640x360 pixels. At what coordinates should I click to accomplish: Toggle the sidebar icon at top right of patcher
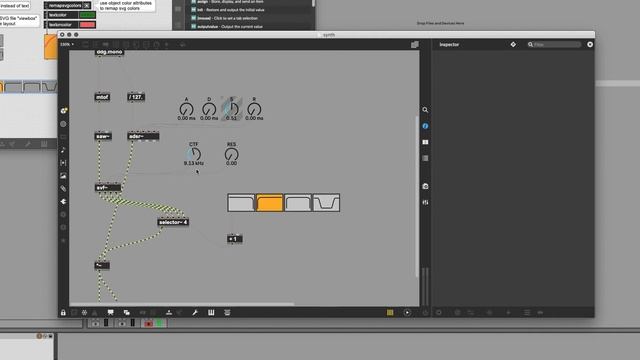click(415, 44)
